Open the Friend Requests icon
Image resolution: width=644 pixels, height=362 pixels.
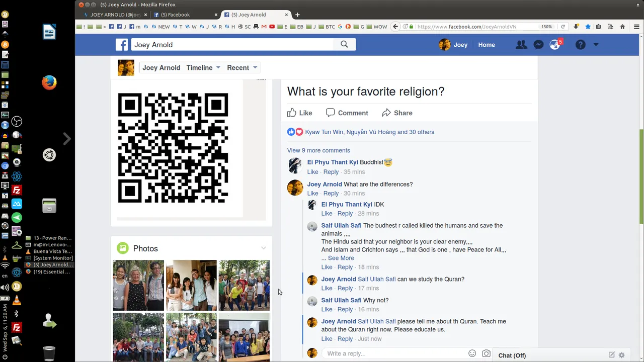coord(521,45)
